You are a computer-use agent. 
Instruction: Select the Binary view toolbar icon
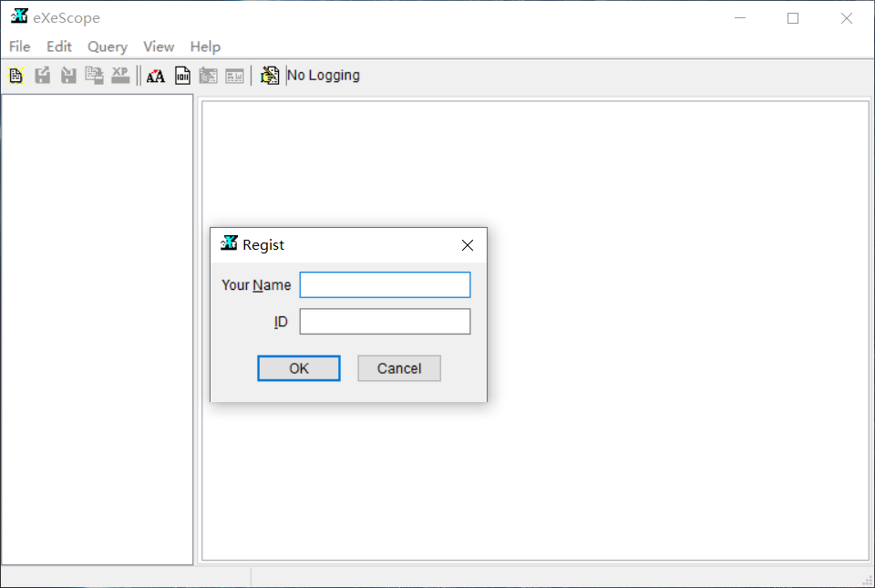(x=182, y=76)
